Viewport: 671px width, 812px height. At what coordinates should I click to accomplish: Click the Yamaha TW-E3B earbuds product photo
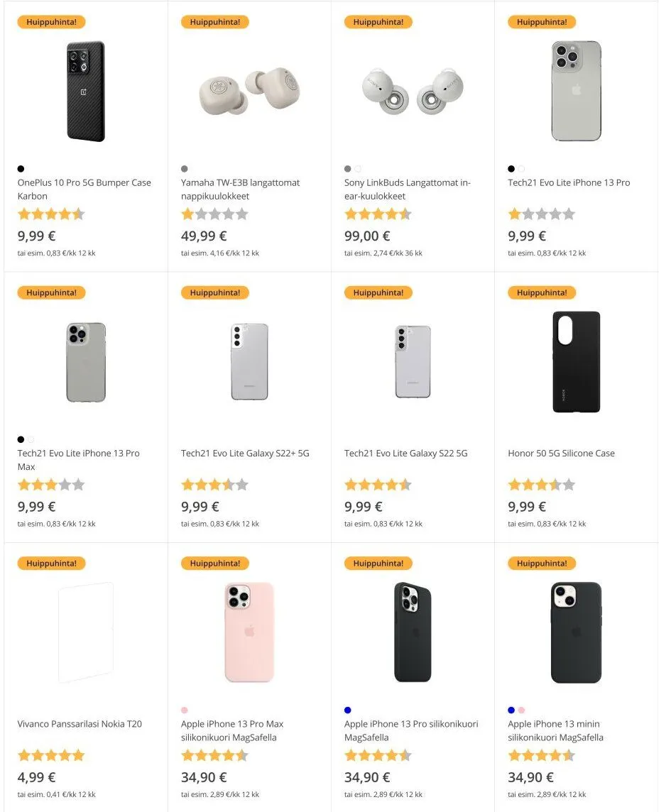point(249,91)
